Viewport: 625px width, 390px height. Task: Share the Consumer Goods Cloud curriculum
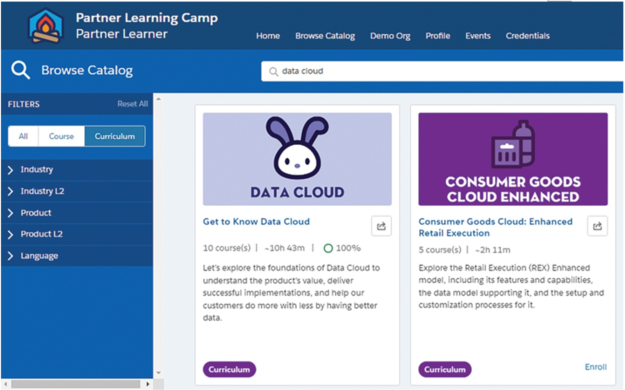597,226
